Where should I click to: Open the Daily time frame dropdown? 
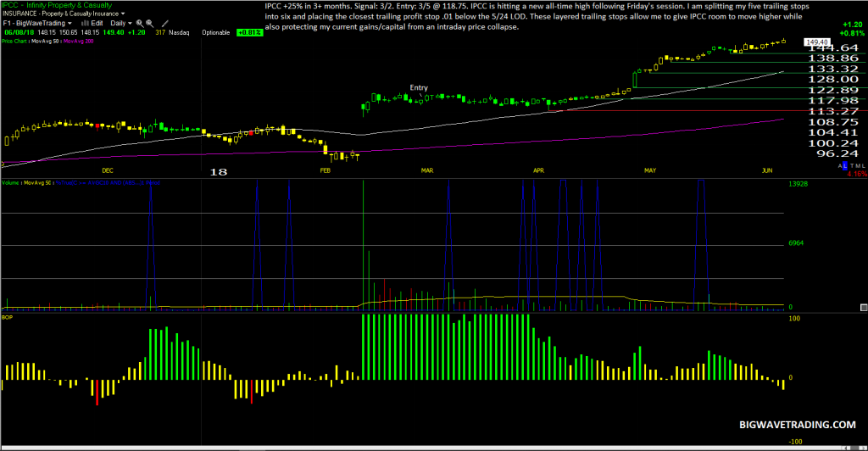point(121,23)
